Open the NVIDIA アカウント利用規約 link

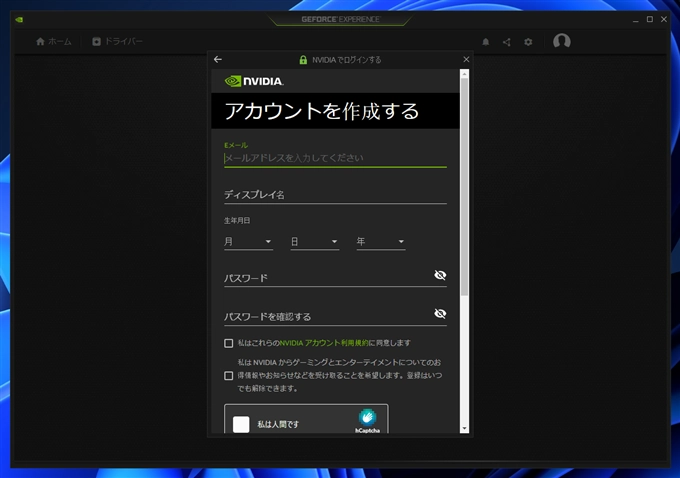[324, 343]
